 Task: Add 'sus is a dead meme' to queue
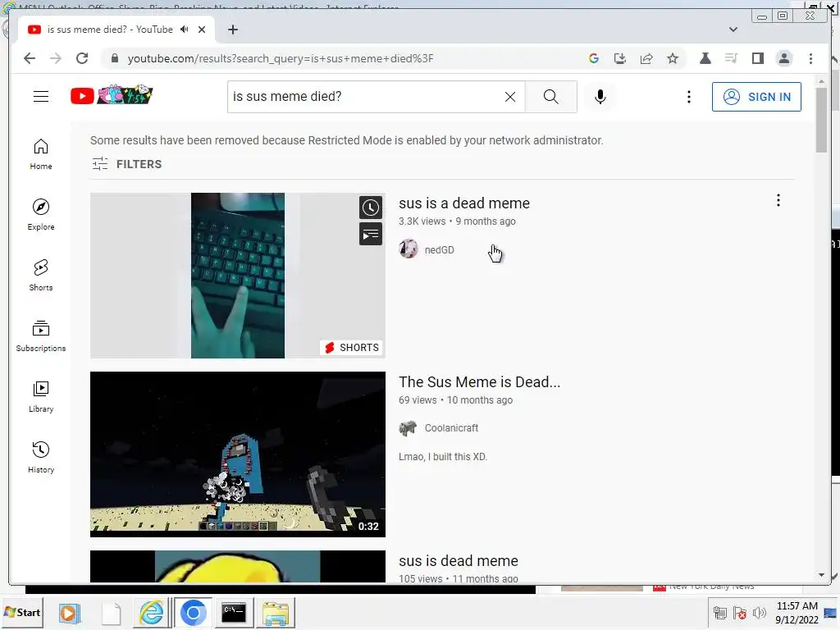pyautogui.click(x=370, y=234)
